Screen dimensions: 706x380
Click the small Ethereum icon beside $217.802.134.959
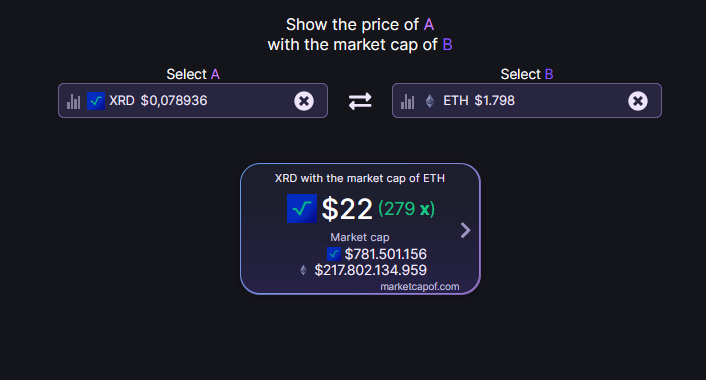point(303,270)
